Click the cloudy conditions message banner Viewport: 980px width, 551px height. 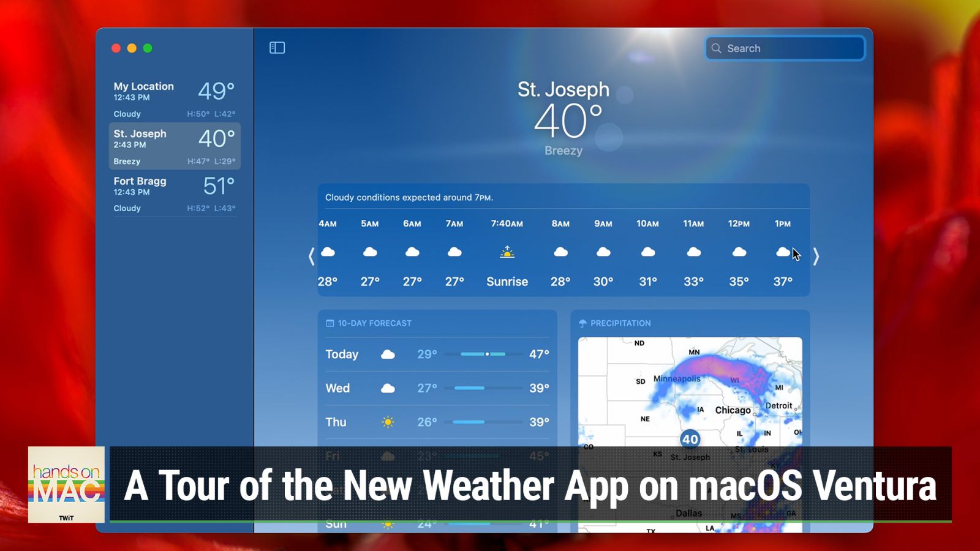[409, 197]
